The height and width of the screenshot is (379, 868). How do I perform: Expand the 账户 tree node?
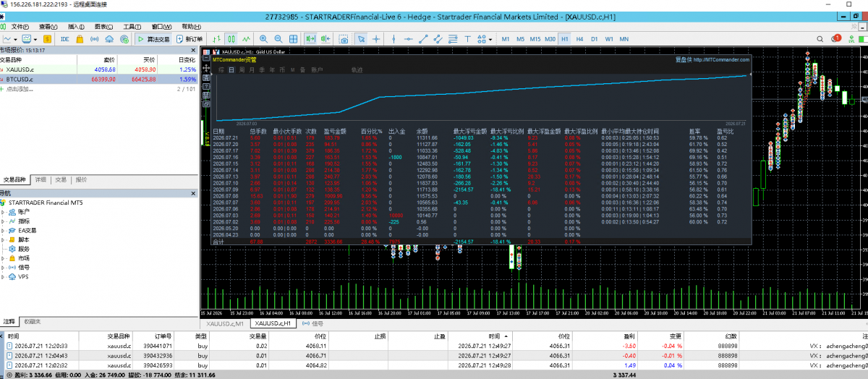4,212
